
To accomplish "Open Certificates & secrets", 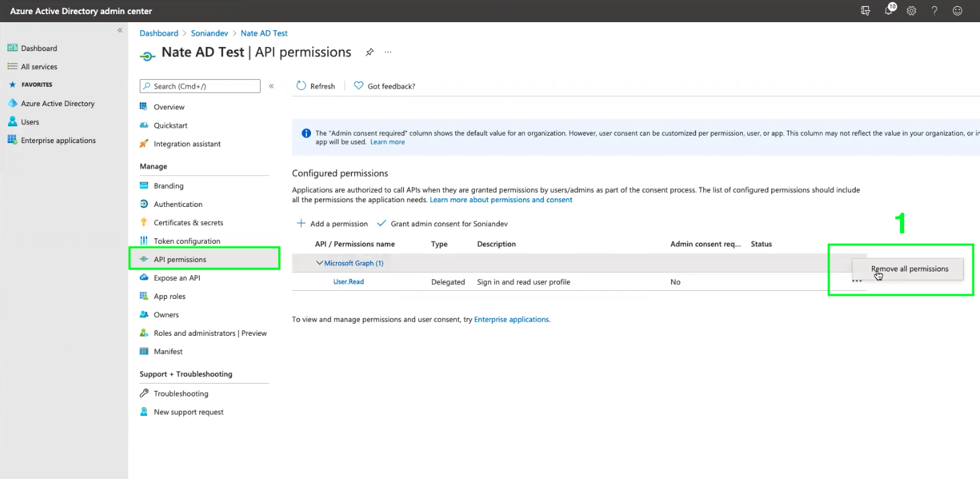I will (189, 222).
